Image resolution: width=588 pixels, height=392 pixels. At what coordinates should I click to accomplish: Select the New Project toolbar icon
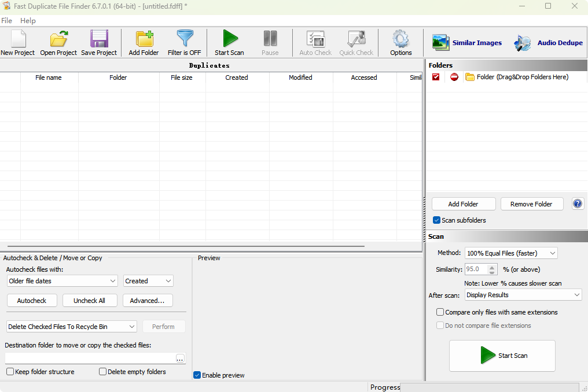[x=17, y=42]
